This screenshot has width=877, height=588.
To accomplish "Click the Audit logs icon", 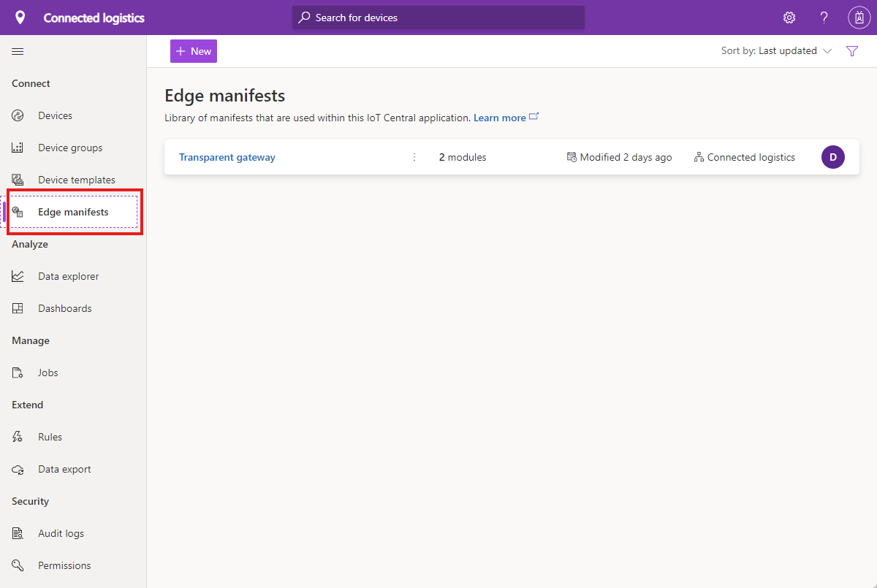I will [x=18, y=532].
